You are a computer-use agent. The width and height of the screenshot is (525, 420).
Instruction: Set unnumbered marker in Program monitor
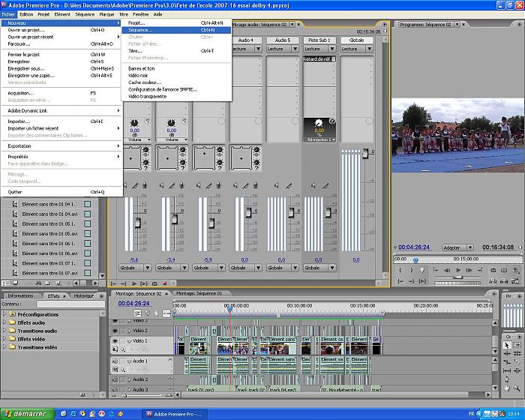(422, 270)
